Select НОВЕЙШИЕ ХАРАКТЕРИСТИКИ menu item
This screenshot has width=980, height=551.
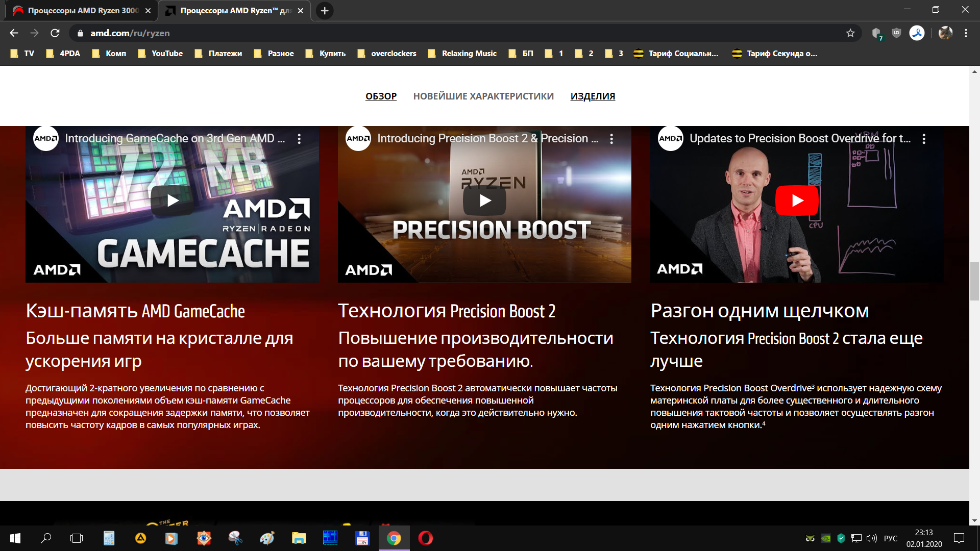pos(483,96)
